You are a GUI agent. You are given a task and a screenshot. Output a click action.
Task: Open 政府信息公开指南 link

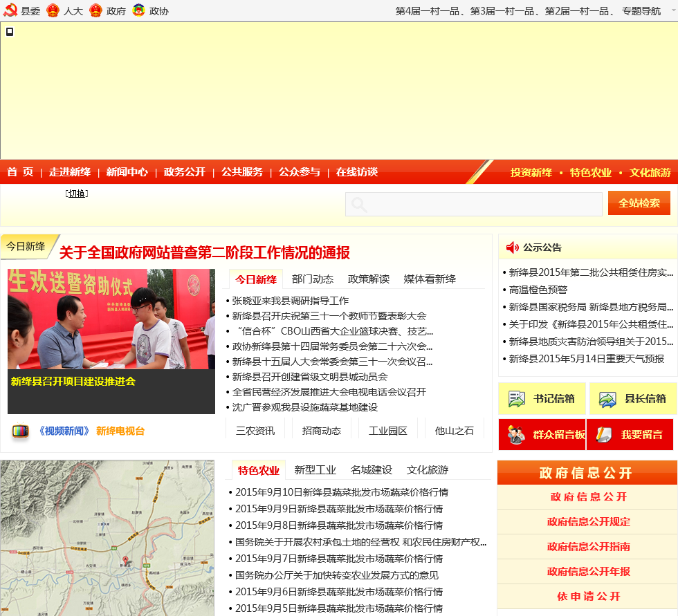click(589, 546)
